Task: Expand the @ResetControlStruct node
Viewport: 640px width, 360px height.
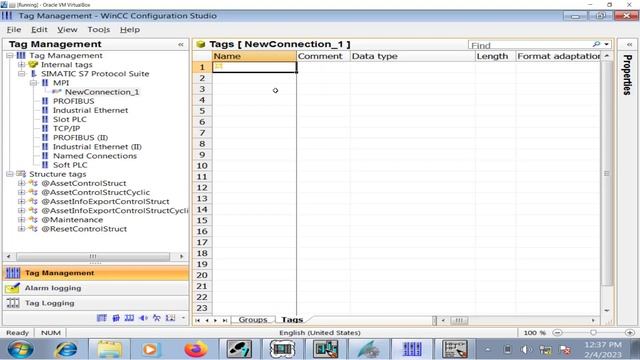Action: pos(21,229)
